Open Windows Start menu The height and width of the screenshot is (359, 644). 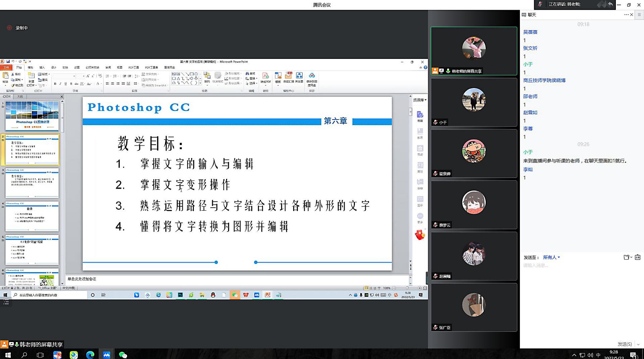click(x=8, y=355)
